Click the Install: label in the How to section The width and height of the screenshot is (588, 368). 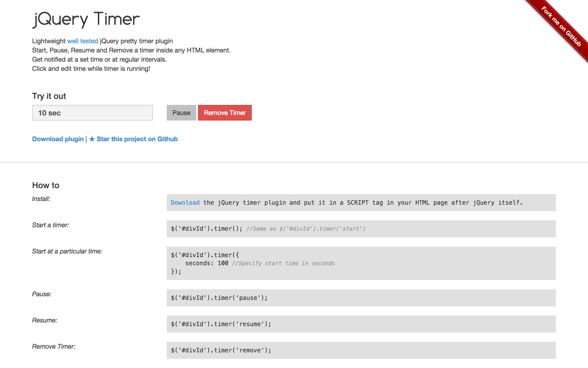pos(40,199)
